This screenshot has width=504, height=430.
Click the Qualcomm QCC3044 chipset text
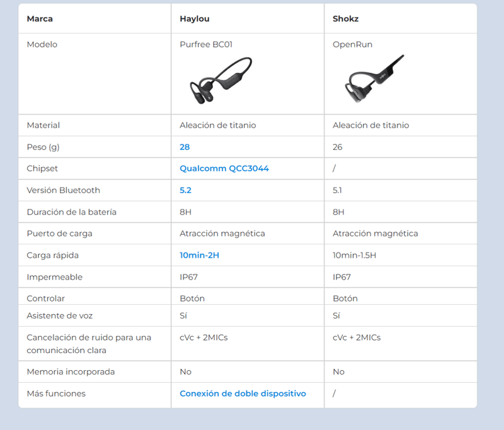point(224,169)
